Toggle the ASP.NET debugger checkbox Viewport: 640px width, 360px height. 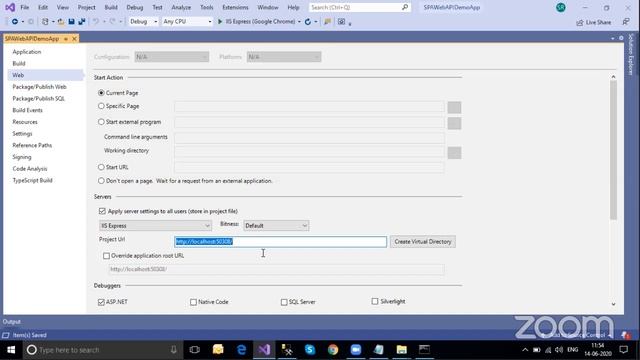click(101, 302)
